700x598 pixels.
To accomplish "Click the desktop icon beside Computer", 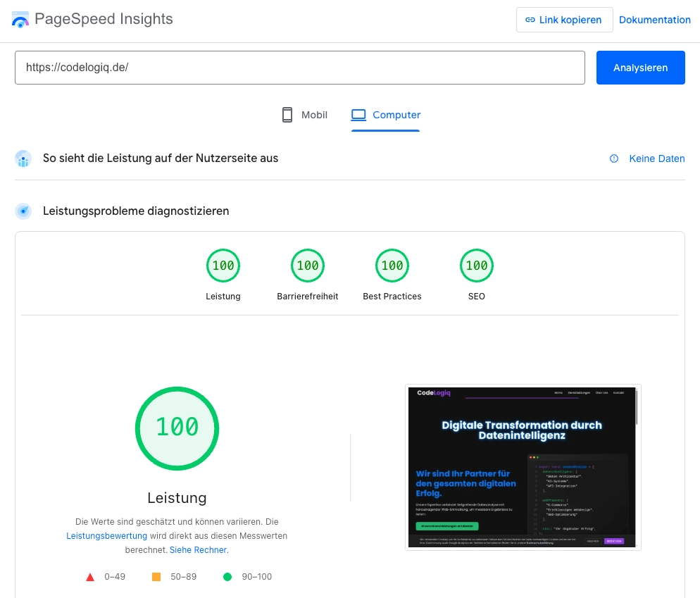I will (359, 114).
